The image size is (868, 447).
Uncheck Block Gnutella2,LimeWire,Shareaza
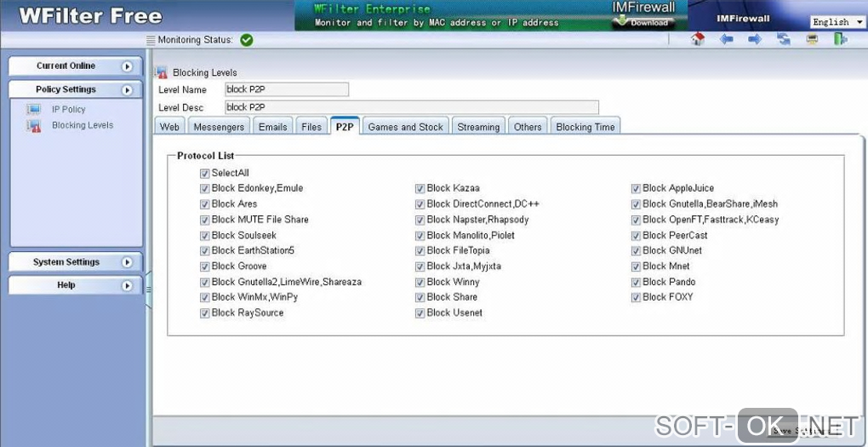click(x=205, y=283)
